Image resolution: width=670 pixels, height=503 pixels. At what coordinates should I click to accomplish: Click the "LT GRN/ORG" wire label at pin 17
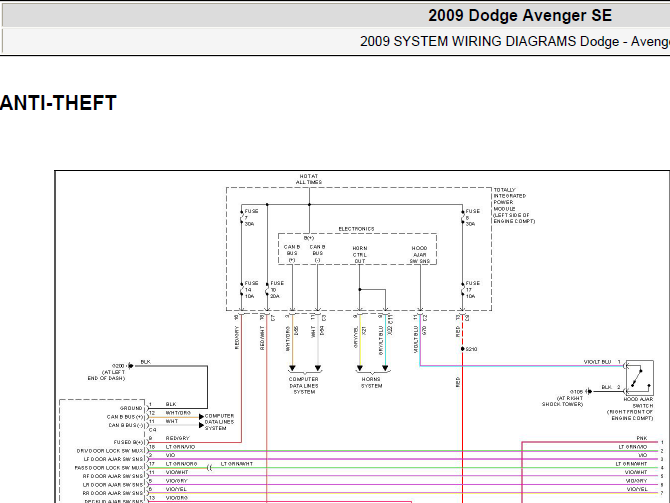coord(182,464)
